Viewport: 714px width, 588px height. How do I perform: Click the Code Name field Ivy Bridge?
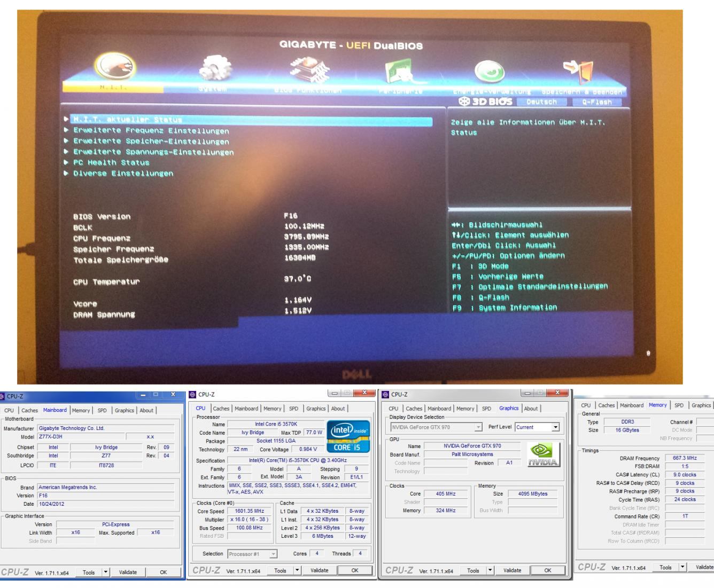click(253, 433)
